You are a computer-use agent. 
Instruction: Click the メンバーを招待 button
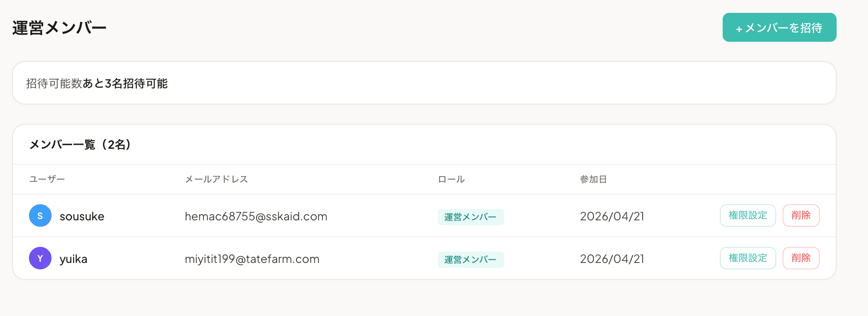coord(779,28)
